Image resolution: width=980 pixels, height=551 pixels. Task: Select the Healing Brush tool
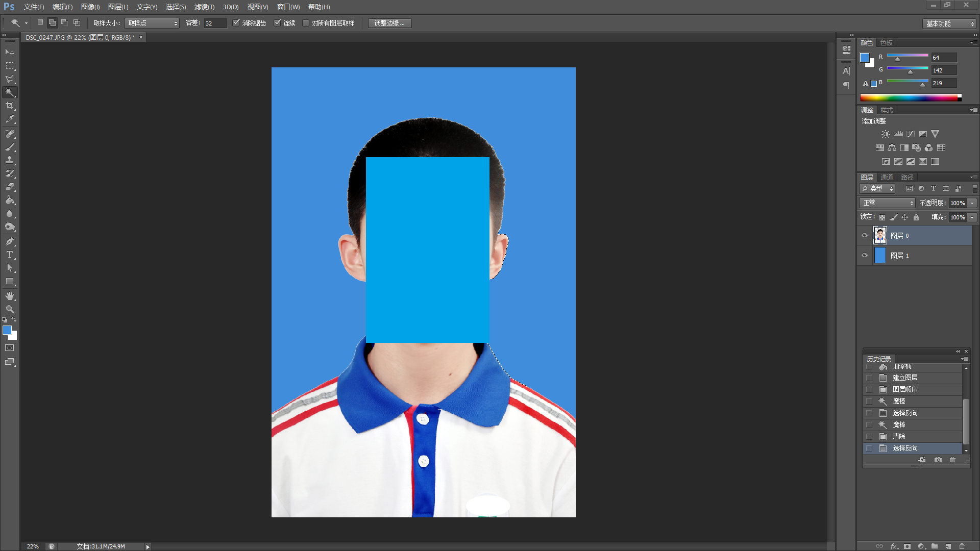coord(10,134)
